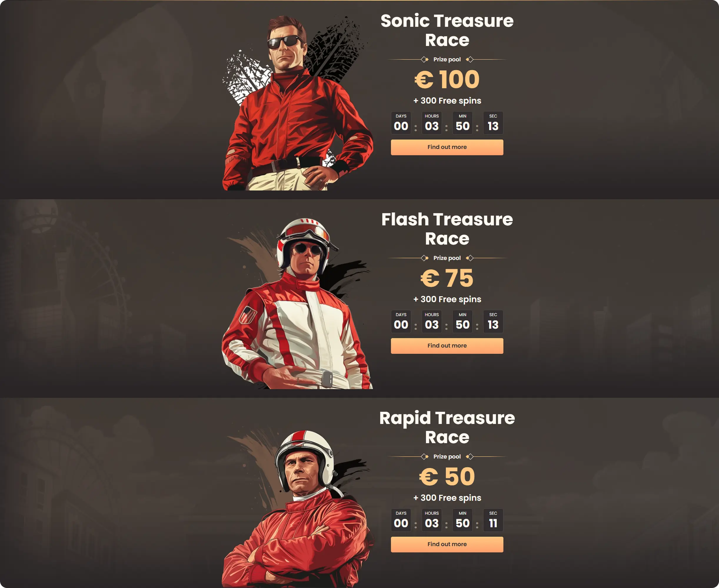This screenshot has height=588, width=719.
Task: Click the € 100 prize pool amount
Action: pyautogui.click(x=447, y=80)
